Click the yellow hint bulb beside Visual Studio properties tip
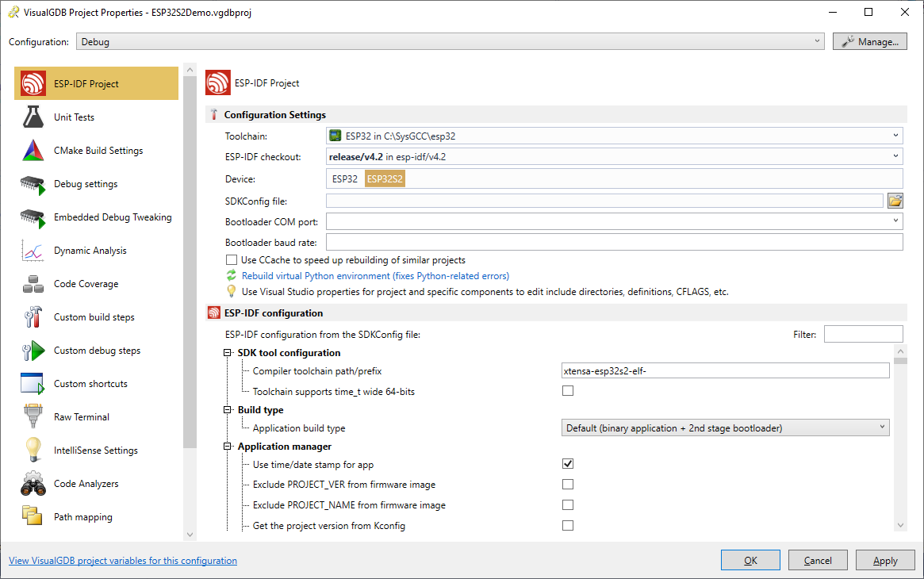The image size is (924, 579). tap(232, 292)
